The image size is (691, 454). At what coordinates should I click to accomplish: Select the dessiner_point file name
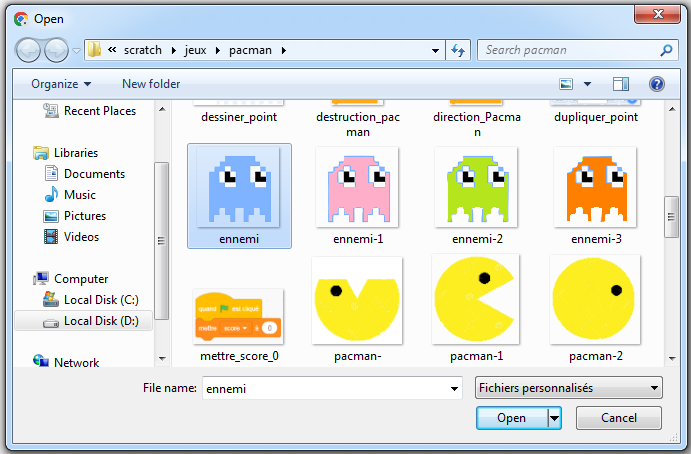[239, 117]
